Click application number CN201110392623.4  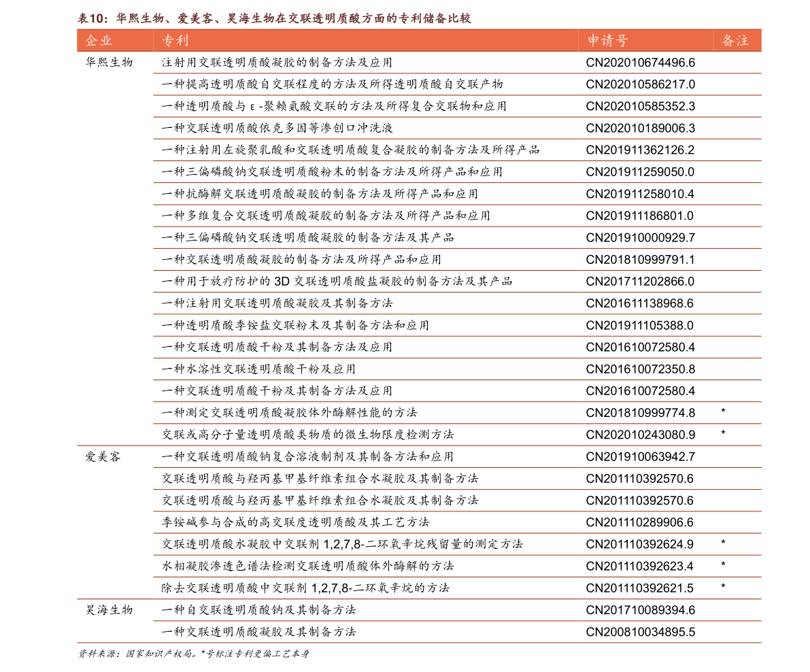pos(640,566)
